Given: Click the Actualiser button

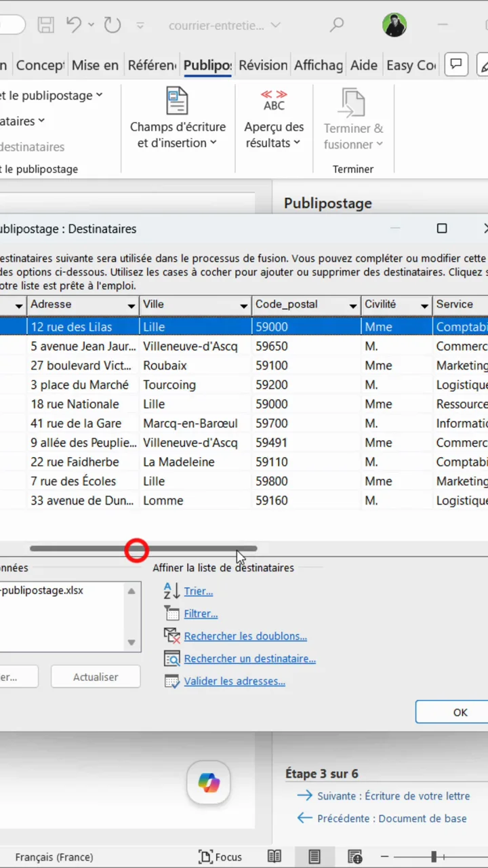Looking at the screenshot, I should coord(96,677).
